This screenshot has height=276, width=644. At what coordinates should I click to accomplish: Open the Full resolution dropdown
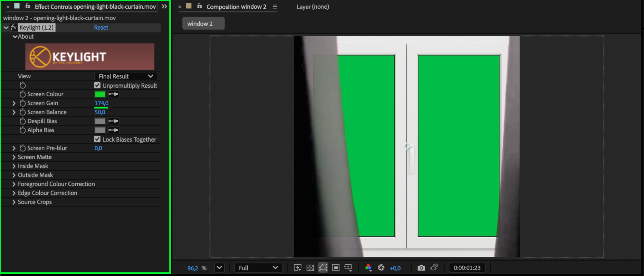pyautogui.click(x=258, y=268)
